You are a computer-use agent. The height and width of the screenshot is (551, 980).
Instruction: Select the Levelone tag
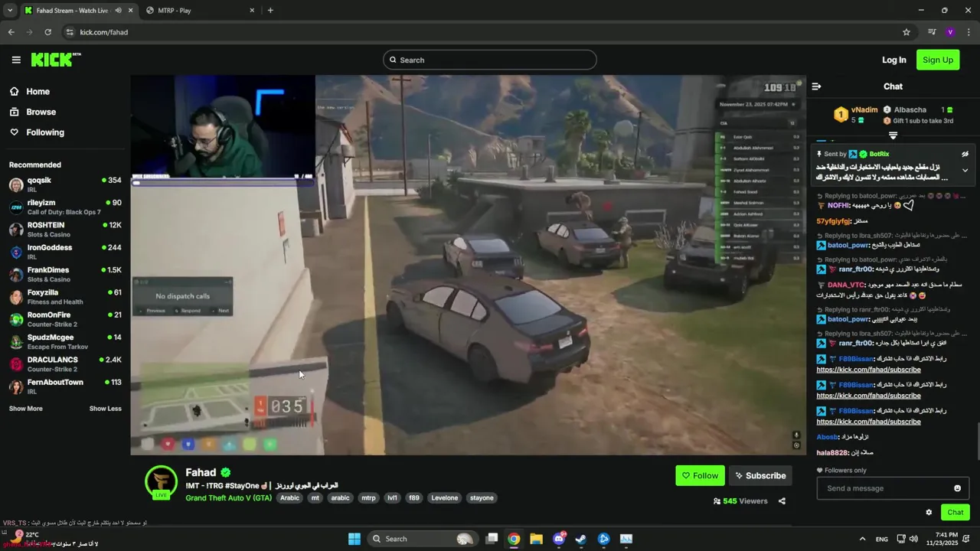[x=444, y=497]
